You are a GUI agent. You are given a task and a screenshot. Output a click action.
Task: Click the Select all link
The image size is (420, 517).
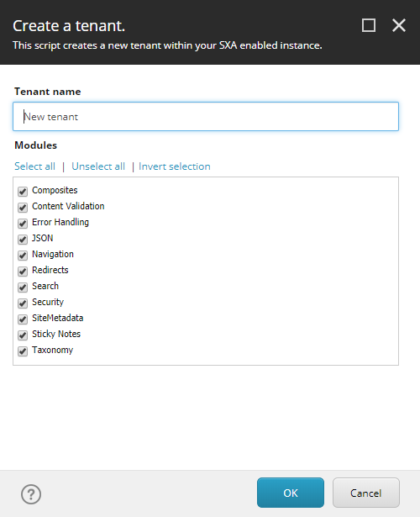pos(34,166)
